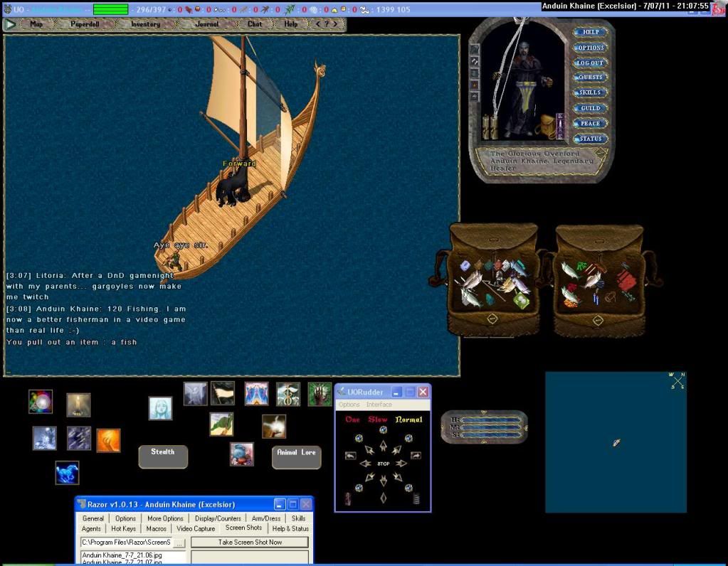Open the Help menu in the top bar
Screen dimensions: 728x566
290,24
